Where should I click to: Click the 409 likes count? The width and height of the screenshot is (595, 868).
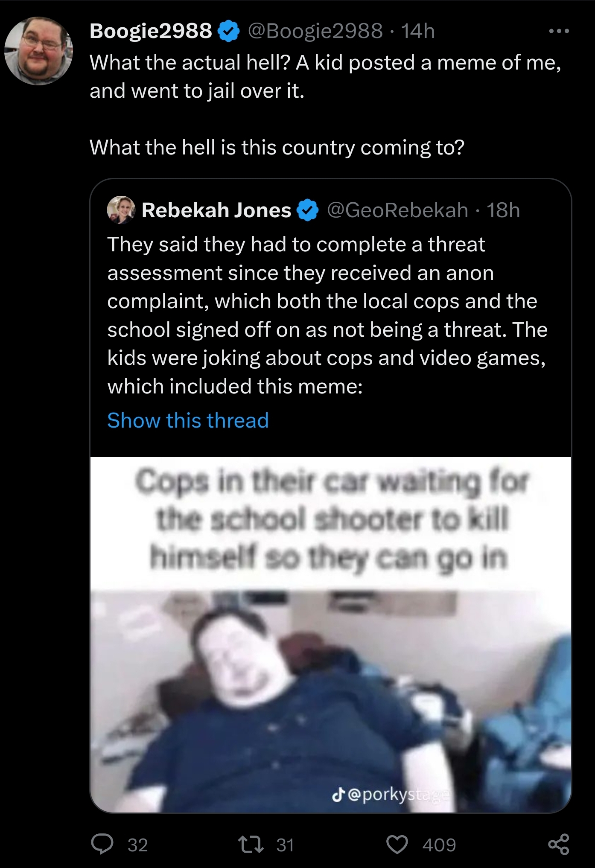pyautogui.click(x=439, y=845)
